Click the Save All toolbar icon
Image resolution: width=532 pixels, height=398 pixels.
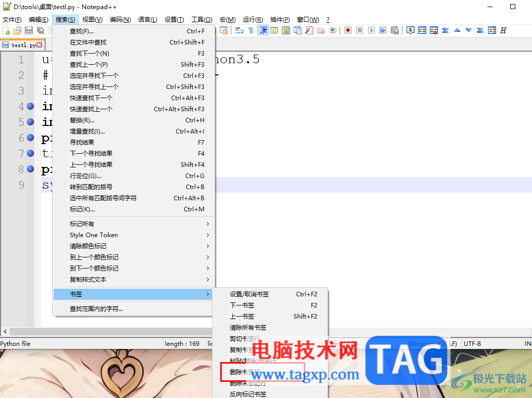pyautogui.click(x=40, y=30)
